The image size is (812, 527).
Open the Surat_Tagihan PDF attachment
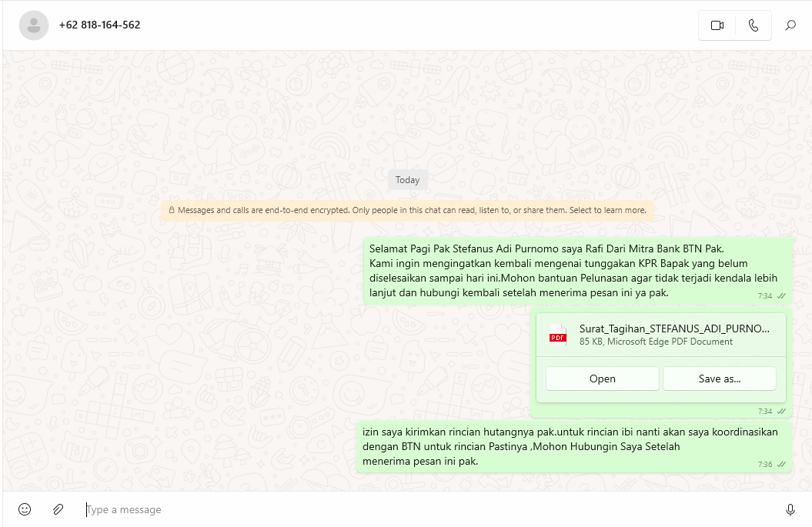(x=602, y=379)
